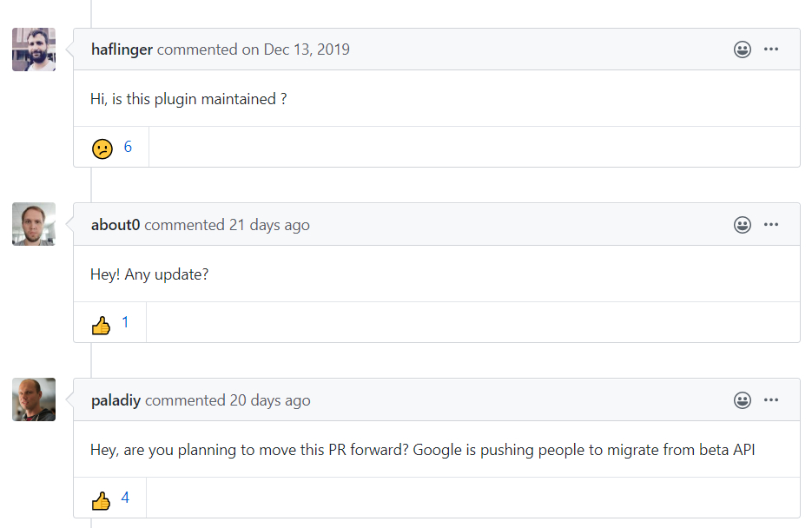Click the confused reaction count of 6
The image size is (812, 528).
pyautogui.click(x=128, y=147)
